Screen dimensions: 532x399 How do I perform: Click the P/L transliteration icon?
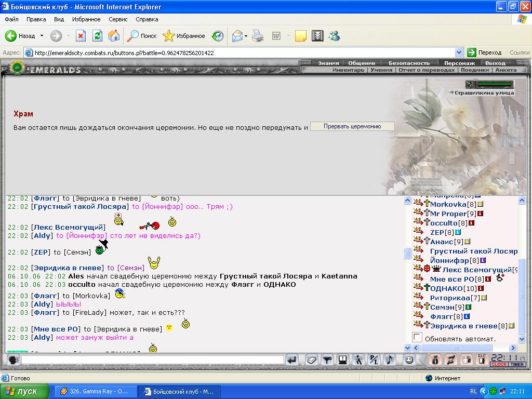coord(374,360)
